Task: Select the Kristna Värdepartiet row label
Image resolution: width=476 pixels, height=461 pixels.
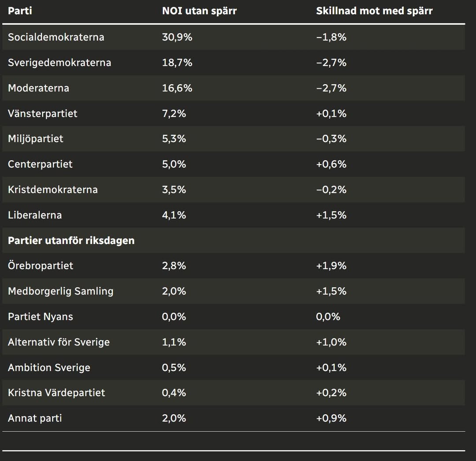Action: tap(56, 393)
